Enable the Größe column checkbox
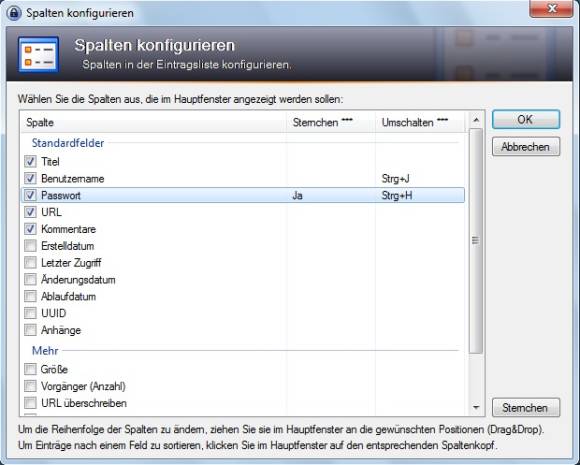The height and width of the screenshot is (465, 580). pyautogui.click(x=30, y=369)
